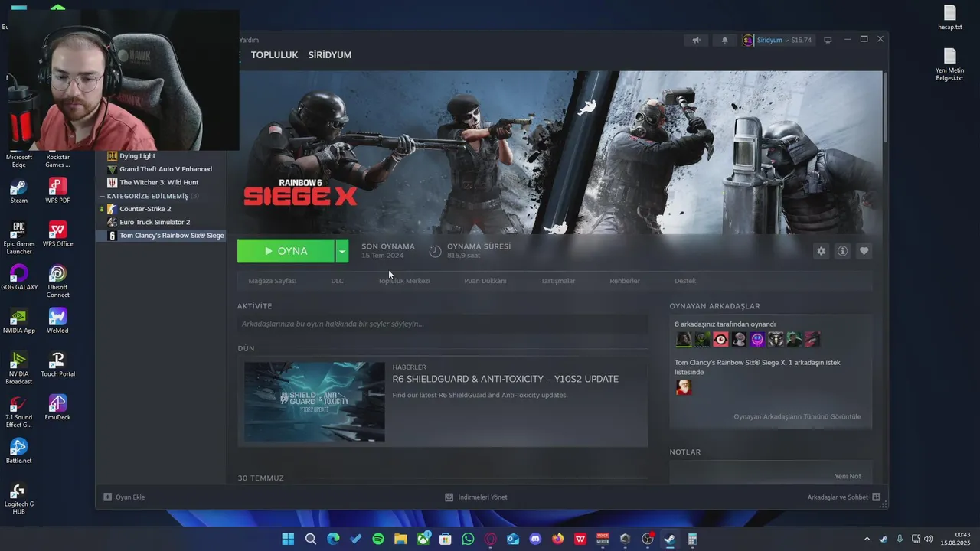
Task: Click Oyun Ekle at bottom left
Action: (x=124, y=497)
